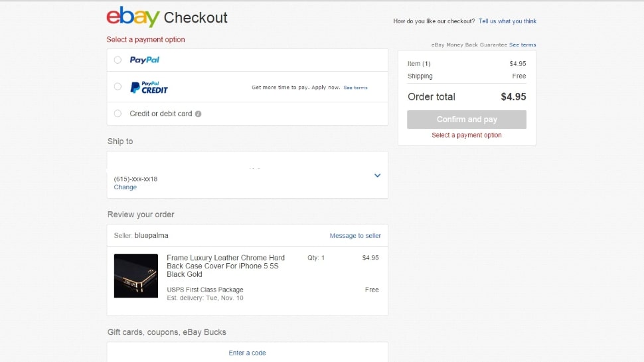The width and height of the screenshot is (644, 362).
Task: Click the Frame Luxury Leather item title
Action: pos(226,266)
